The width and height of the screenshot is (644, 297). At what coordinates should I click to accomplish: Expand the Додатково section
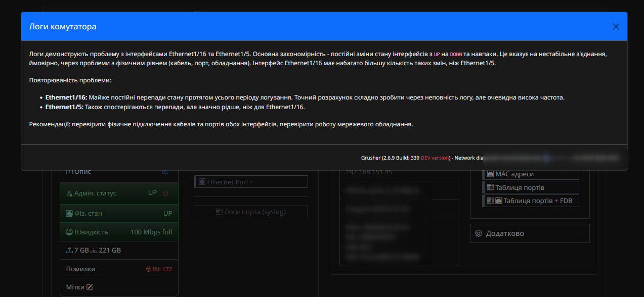click(x=530, y=233)
